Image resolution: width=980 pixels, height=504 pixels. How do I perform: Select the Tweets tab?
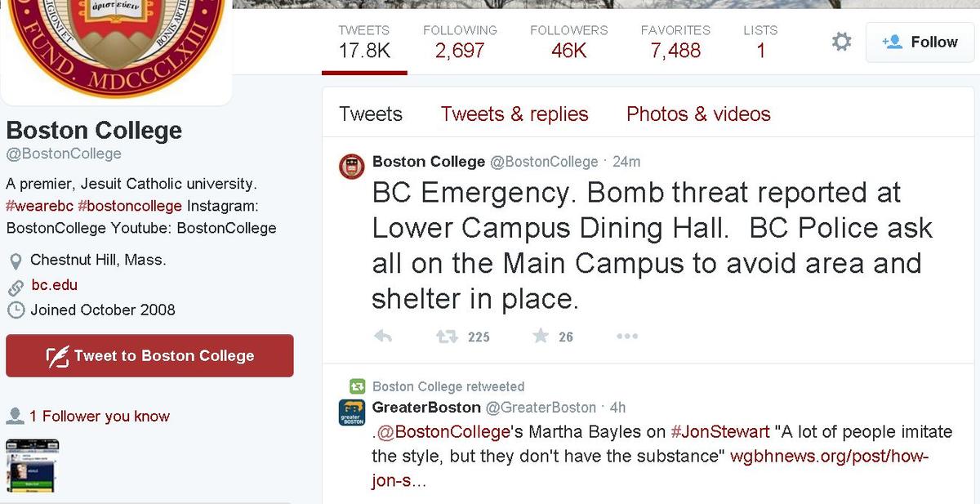click(x=370, y=114)
